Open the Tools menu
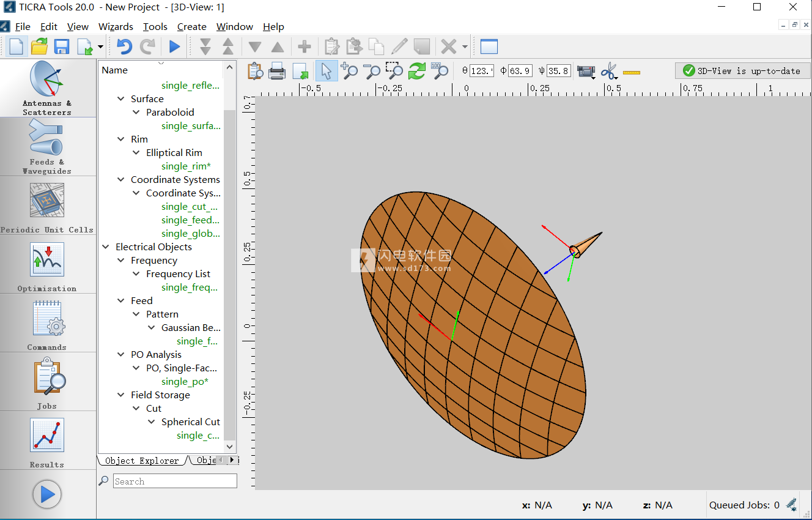The height and width of the screenshot is (520, 812). 155,26
